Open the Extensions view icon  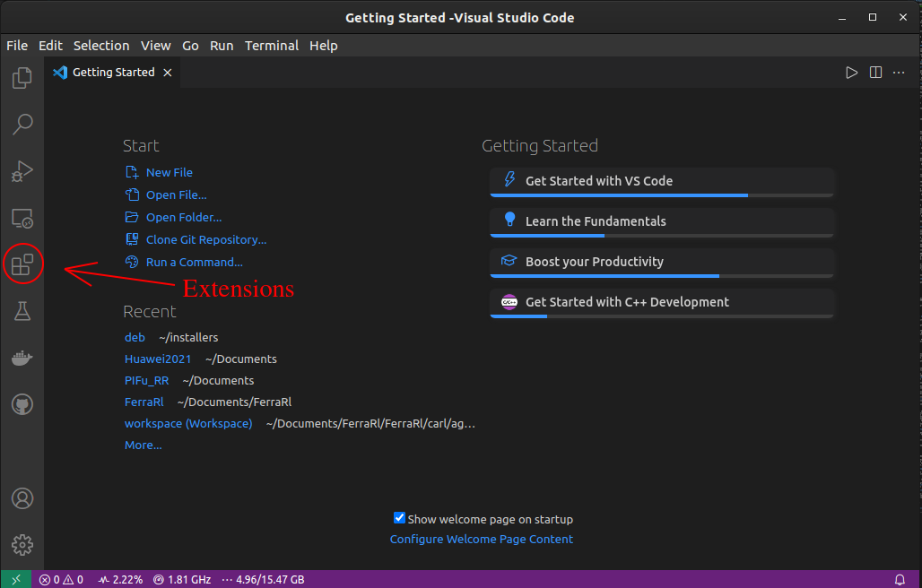pyautogui.click(x=22, y=264)
